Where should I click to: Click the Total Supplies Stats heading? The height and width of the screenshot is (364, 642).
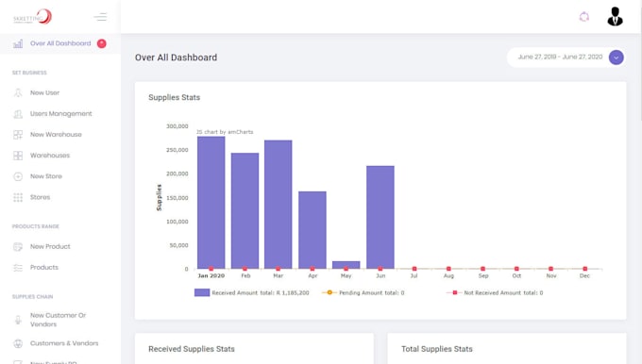[437, 349]
